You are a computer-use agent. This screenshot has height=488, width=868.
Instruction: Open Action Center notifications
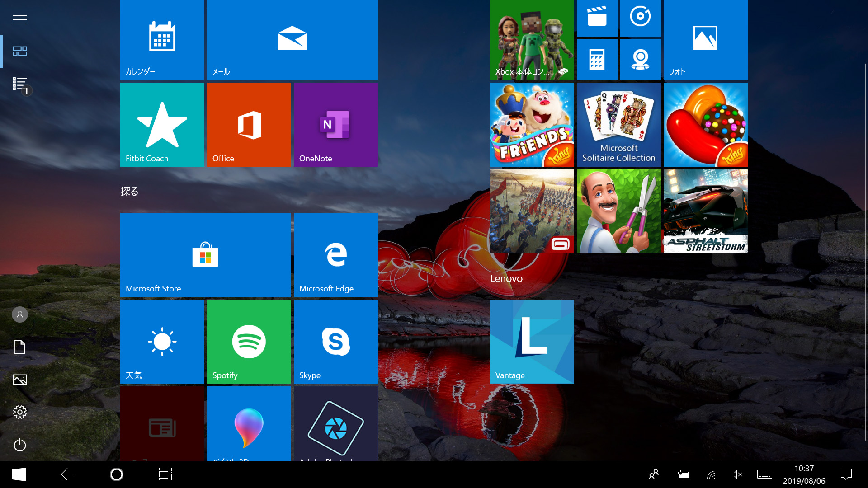[846, 474]
